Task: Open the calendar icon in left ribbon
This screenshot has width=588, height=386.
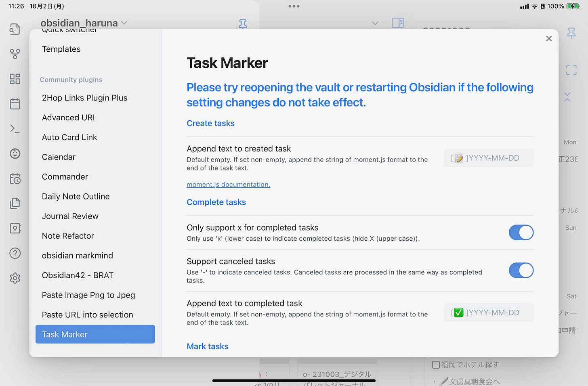Action: point(15,104)
